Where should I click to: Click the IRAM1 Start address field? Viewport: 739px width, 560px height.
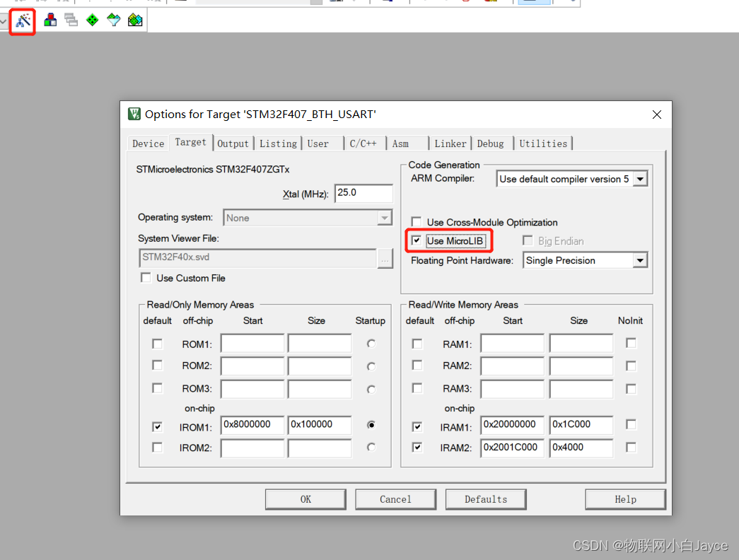pyautogui.click(x=512, y=425)
